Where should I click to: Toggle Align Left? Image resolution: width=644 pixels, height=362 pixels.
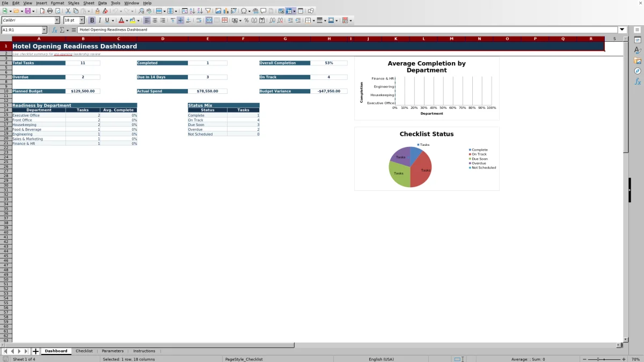[x=147, y=20]
